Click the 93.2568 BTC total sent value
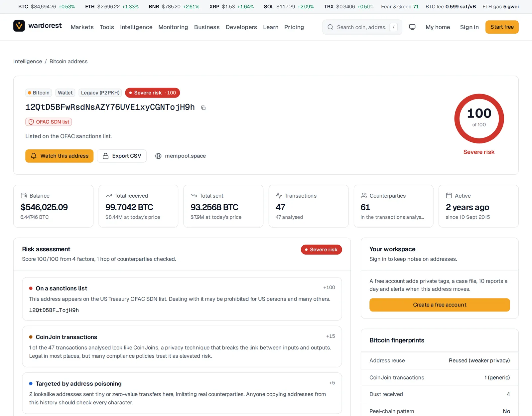The width and height of the screenshot is (532, 416). click(214, 207)
